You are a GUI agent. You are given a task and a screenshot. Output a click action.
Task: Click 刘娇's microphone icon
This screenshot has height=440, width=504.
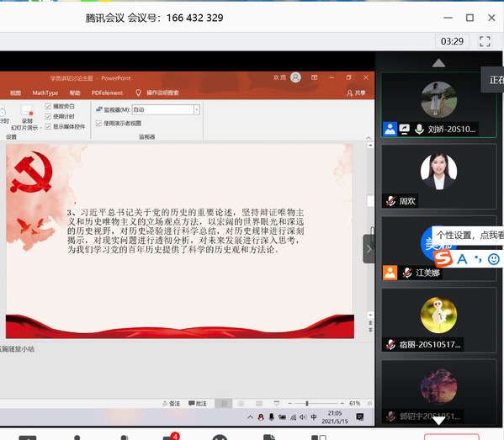[419, 130]
